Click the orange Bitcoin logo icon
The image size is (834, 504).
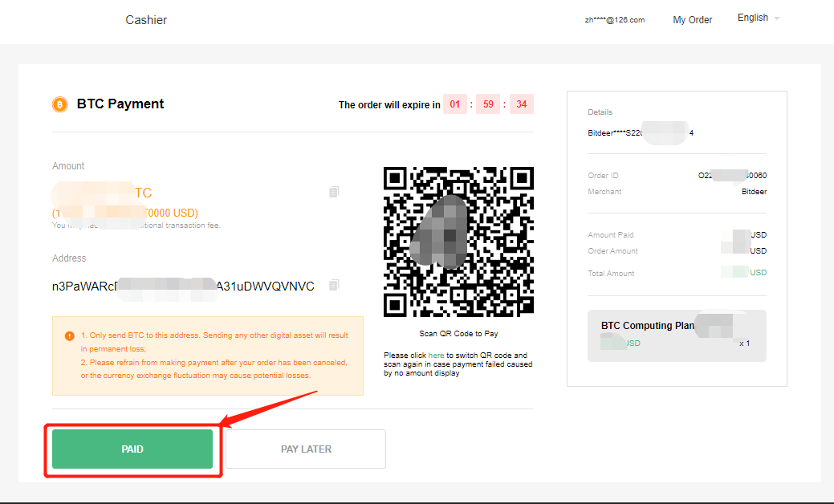point(59,104)
